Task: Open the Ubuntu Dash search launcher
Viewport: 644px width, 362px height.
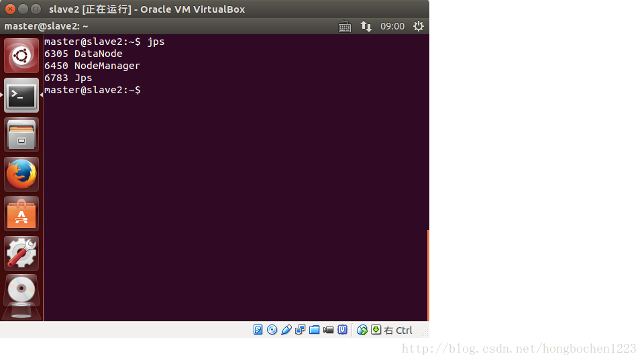Action: coord(21,56)
